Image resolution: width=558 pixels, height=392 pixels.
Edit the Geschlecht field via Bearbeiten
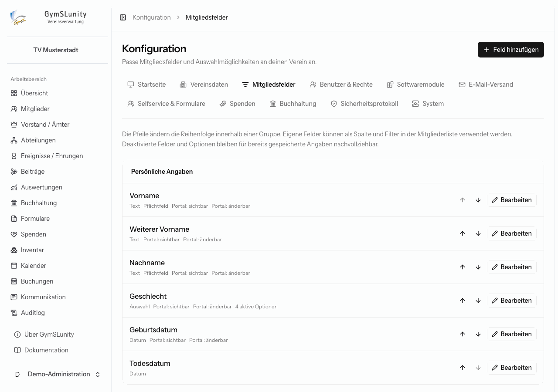click(x=512, y=301)
